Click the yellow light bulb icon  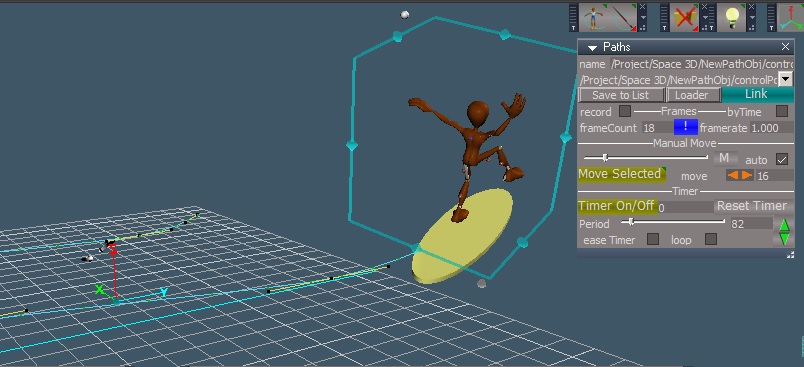732,17
